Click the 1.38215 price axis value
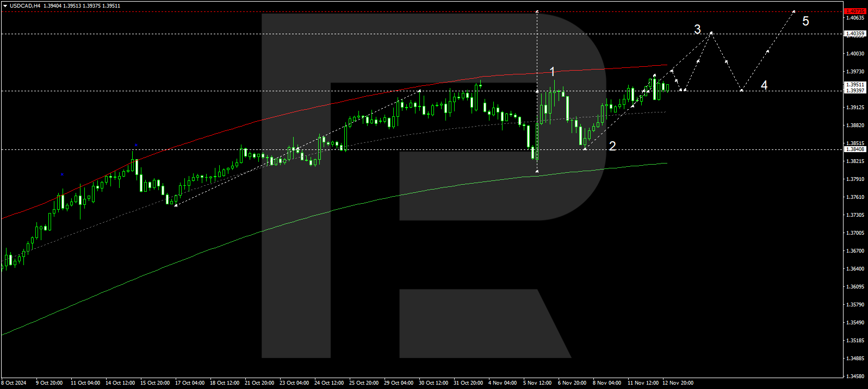Image resolution: width=868 pixels, height=389 pixels. (855, 161)
